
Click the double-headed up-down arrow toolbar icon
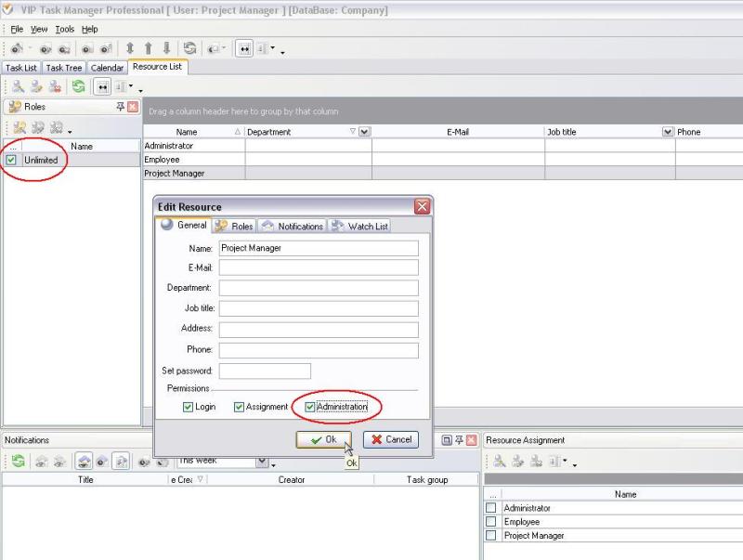pos(130,48)
